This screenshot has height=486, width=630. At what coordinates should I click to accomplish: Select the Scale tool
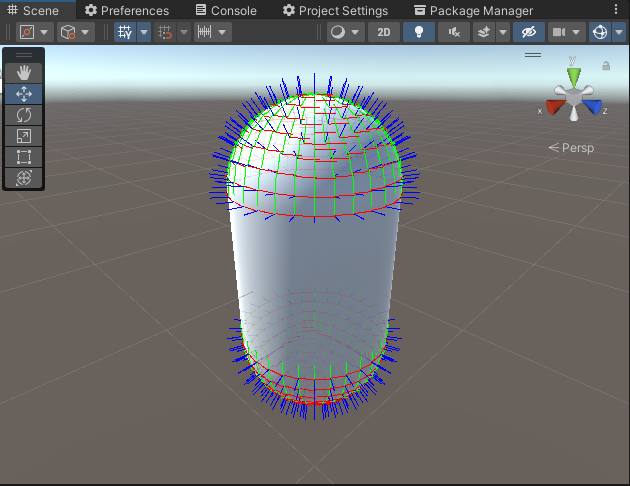[24, 136]
